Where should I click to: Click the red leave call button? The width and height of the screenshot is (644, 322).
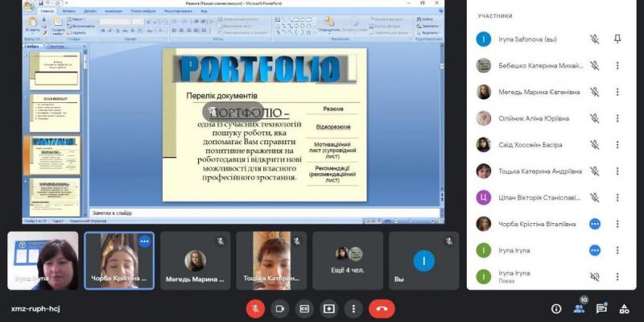[x=382, y=308]
